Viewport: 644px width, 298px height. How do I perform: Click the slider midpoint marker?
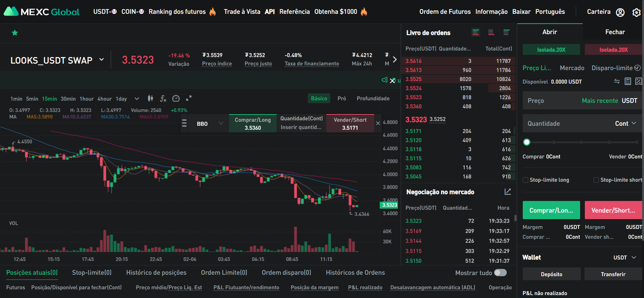[x=582, y=142]
